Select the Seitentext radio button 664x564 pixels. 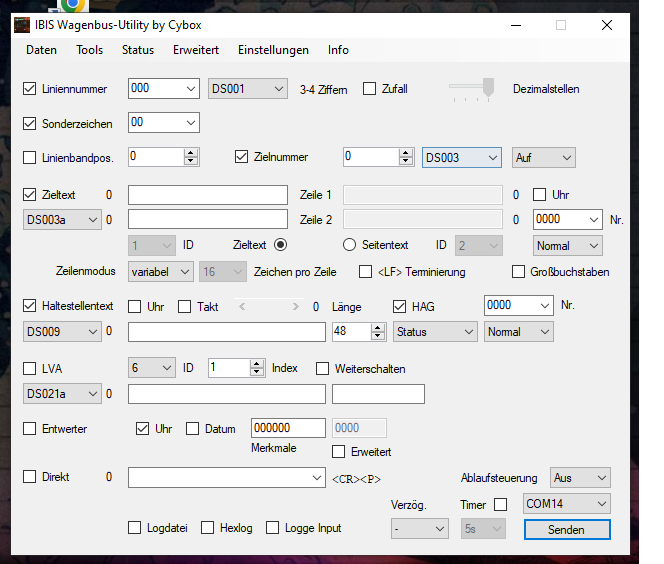(349, 245)
